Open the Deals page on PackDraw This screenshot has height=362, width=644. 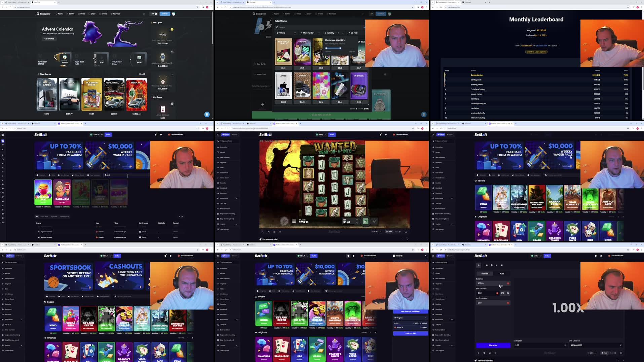82,14
